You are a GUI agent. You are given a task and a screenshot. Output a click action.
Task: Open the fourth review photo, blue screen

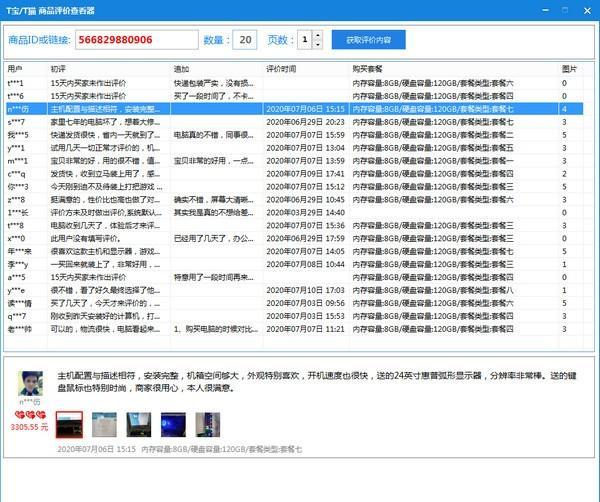pyautogui.click(x=173, y=424)
